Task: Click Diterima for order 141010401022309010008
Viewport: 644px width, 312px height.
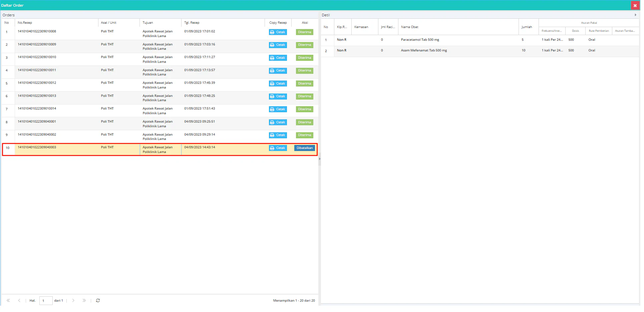Action: click(304, 32)
